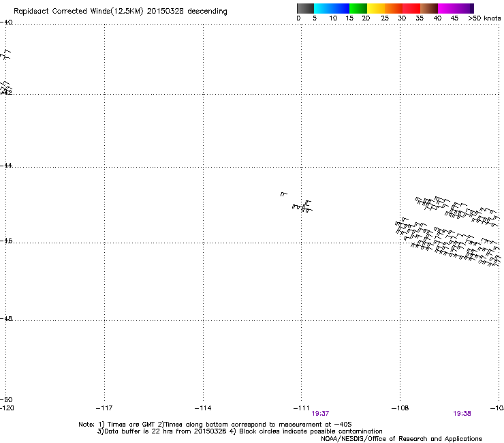The image size is (504, 443).
Task: Click the small wind barb cluster near -111
Action: (302, 207)
